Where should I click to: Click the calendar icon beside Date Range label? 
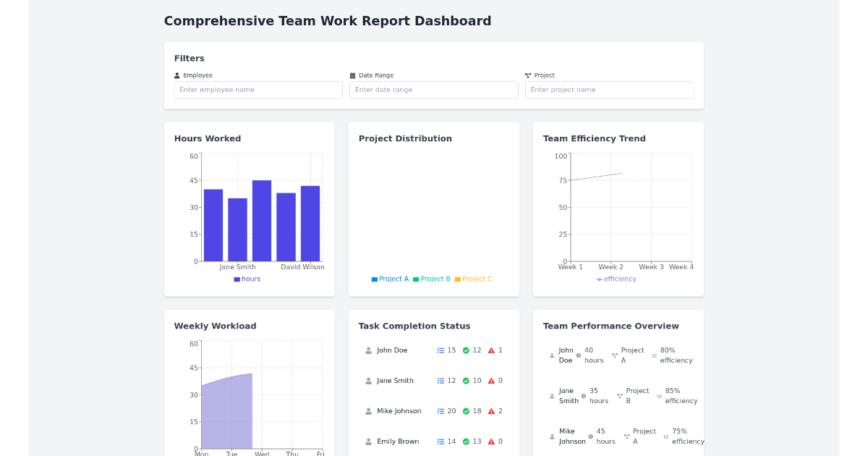pos(352,75)
